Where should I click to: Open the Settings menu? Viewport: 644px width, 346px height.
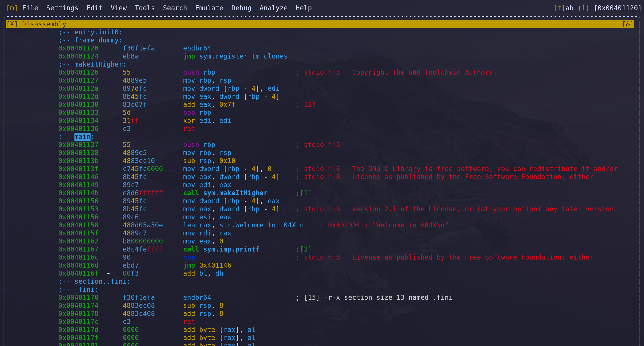62,8
